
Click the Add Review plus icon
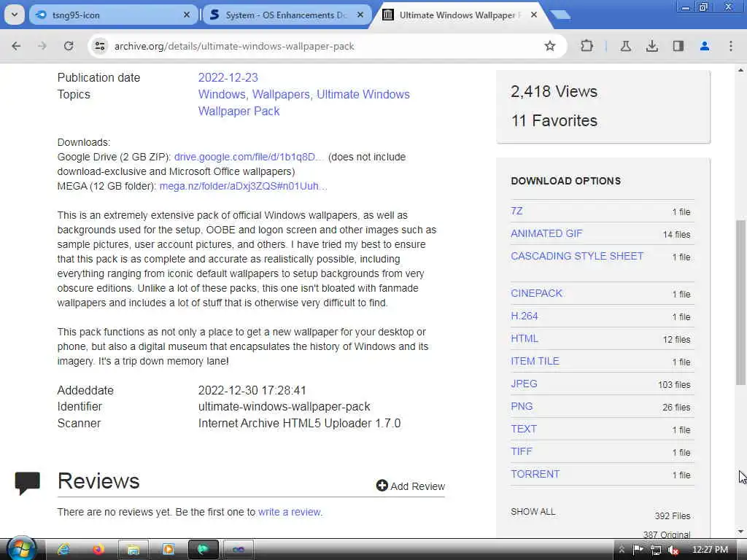coord(382,486)
